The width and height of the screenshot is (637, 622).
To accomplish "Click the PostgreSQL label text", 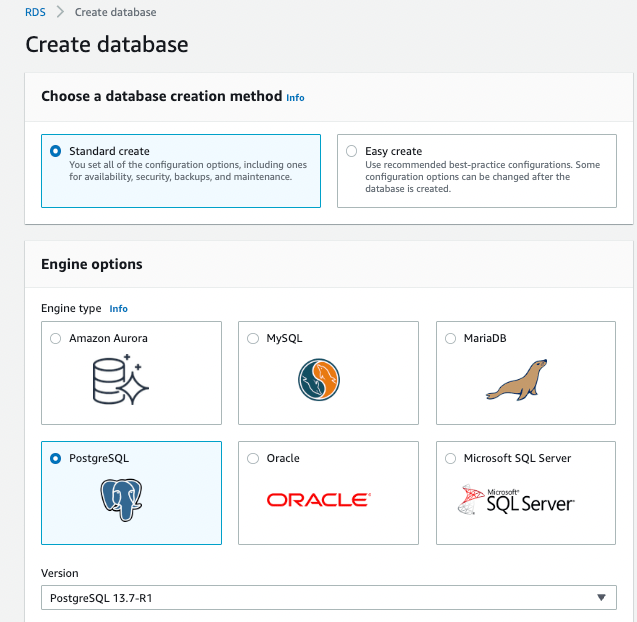I will (99, 458).
